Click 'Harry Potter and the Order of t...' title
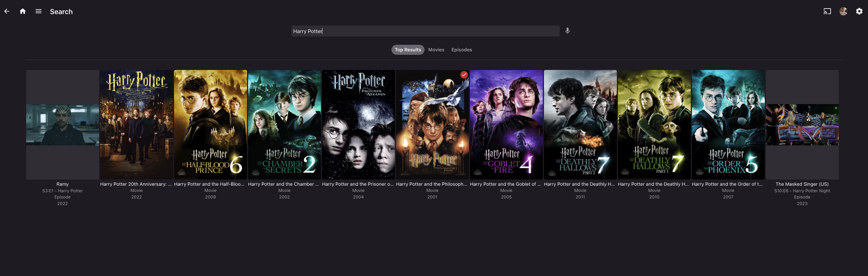The image size is (868, 276). pyautogui.click(x=727, y=184)
